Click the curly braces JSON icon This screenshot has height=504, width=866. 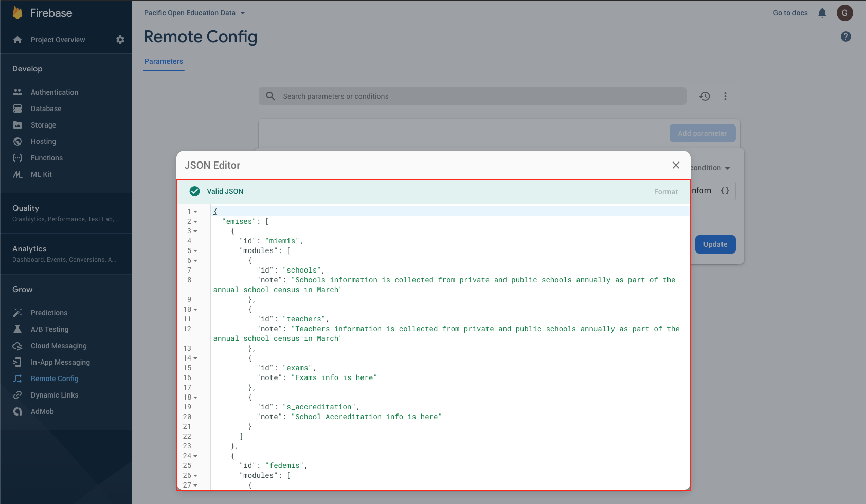(x=725, y=191)
